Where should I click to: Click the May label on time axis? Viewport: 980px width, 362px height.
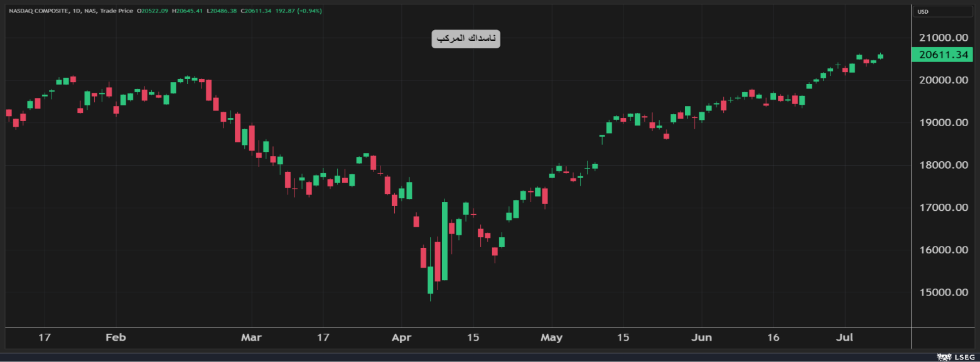click(x=551, y=338)
